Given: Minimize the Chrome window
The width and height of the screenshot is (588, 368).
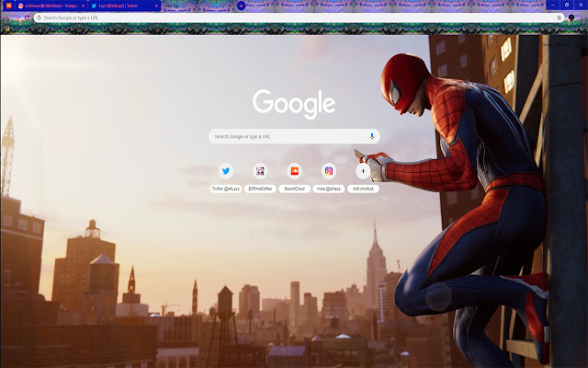Looking at the screenshot, I should click(553, 5).
